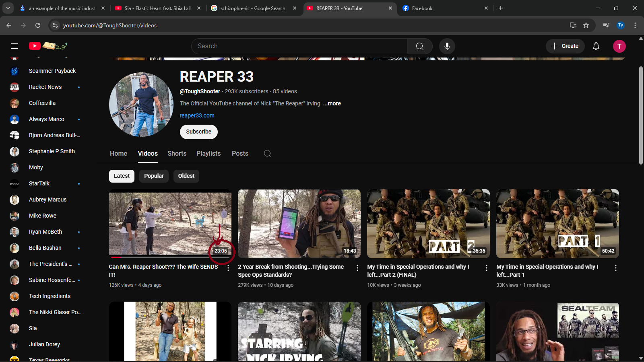Open the Chrome three-dot menu

click(635, 25)
